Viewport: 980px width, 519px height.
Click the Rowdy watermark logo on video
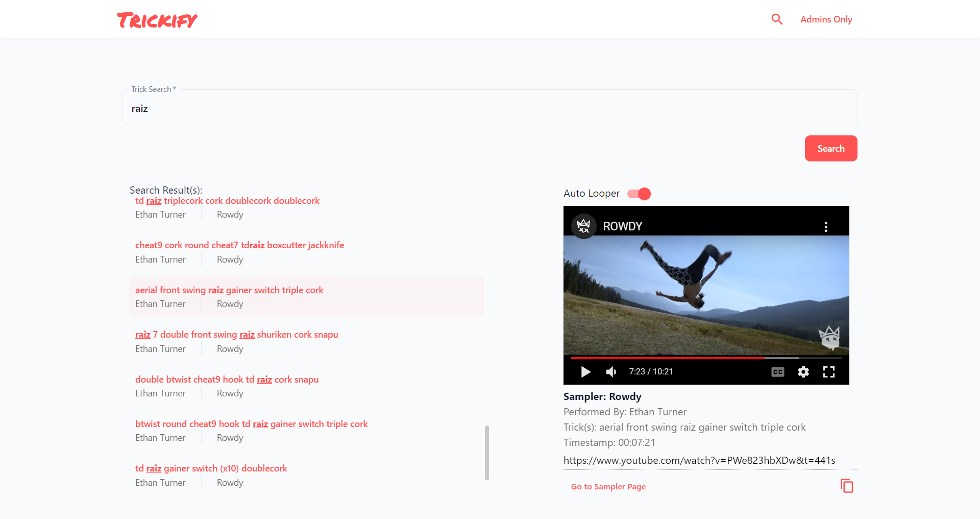(828, 337)
